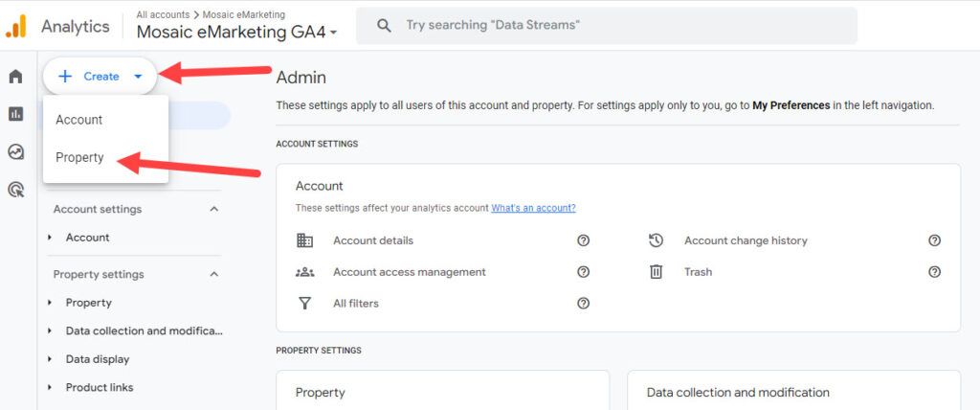Click help icon beside Account access management
The image size is (980, 410).
[583, 272]
